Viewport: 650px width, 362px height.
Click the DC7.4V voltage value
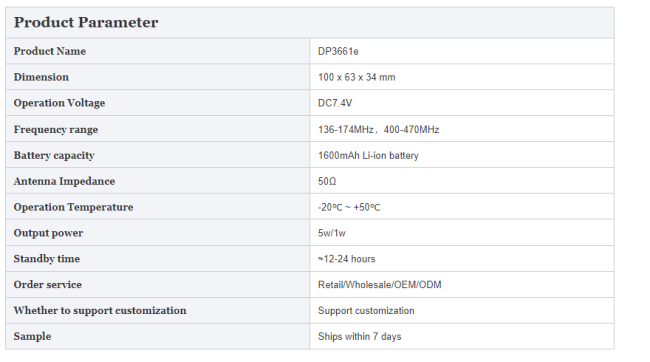point(335,103)
